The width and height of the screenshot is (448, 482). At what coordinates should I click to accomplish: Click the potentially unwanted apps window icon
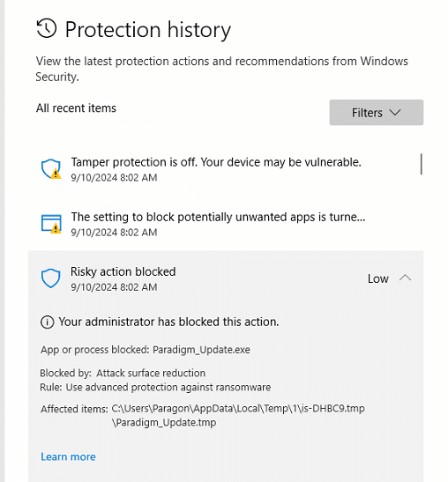[51, 224]
